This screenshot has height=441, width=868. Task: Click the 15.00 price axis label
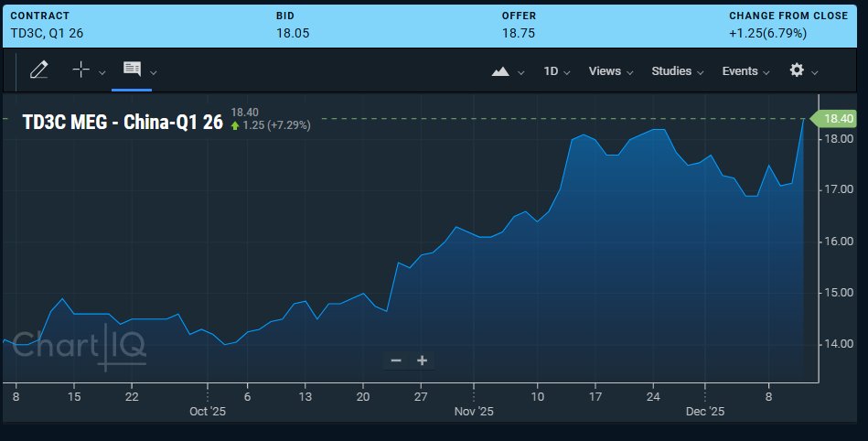(839, 293)
